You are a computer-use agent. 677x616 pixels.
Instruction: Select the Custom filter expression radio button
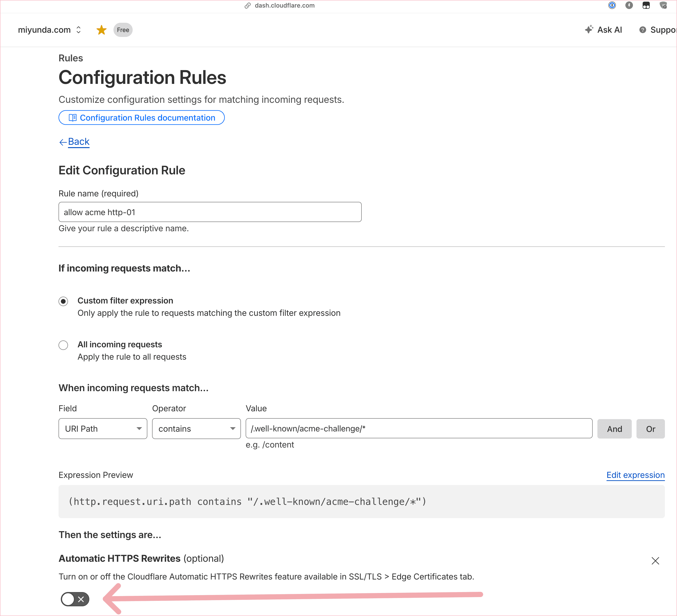point(63,301)
